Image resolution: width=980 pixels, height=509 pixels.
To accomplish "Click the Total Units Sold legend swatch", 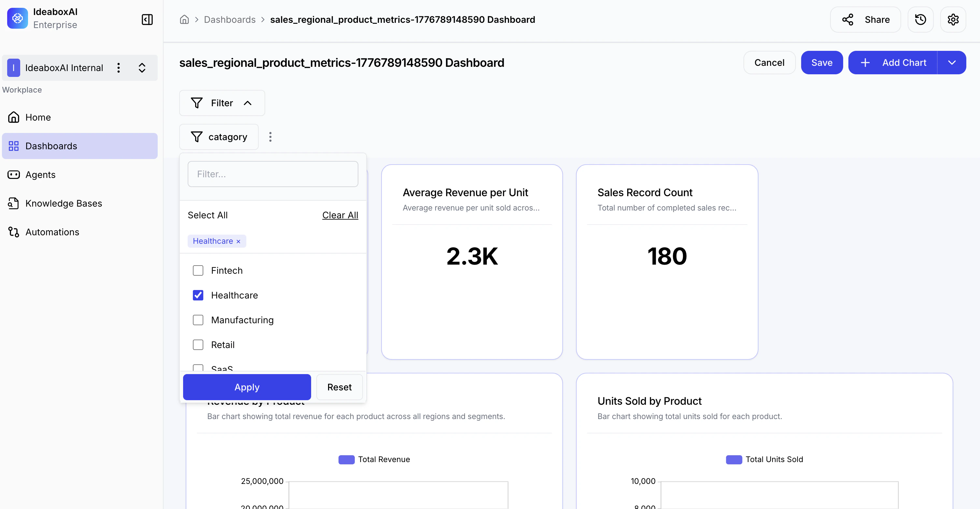I will click(x=734, y=459).
